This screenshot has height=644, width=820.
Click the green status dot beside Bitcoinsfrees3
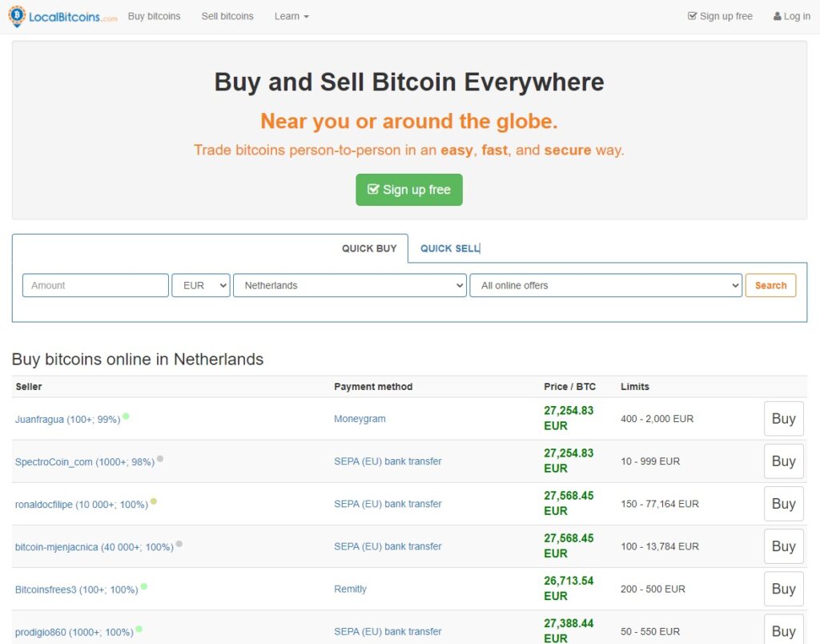tap(144, 586)
